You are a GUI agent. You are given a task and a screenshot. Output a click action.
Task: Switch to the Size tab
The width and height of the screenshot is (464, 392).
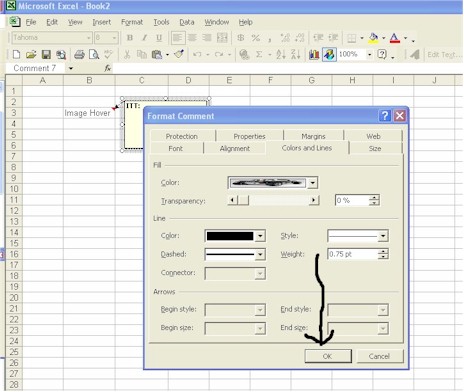tap(375, 148)
